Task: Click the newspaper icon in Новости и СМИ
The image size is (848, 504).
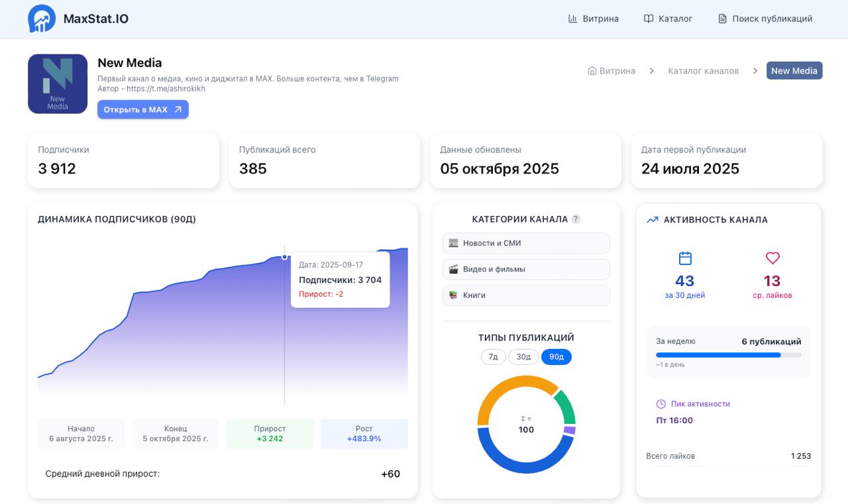Action: (x=453, y=243)
